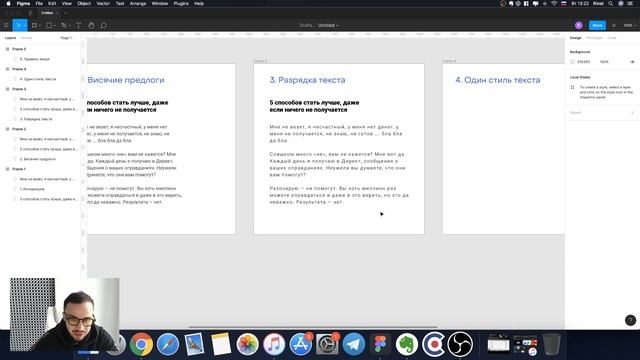
Task: Open the Pen tool dropdown arrow
Action: pos(69,26)
